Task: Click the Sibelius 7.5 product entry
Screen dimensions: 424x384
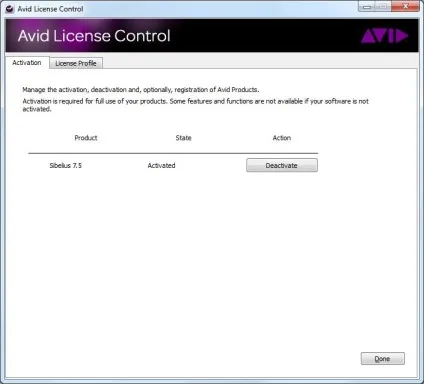Action: [66, 165]
